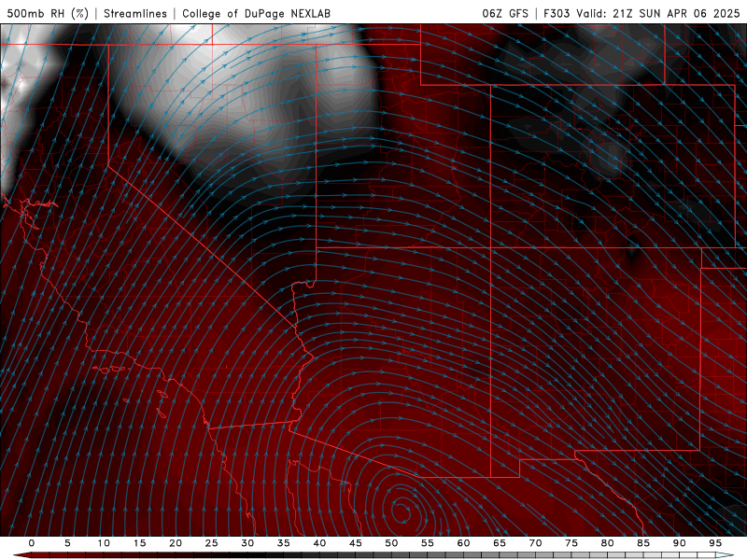The image size is (747, 560).
Task: Click 'College of DuPage NEXLAB' text
Action: (x=256, y=13)
